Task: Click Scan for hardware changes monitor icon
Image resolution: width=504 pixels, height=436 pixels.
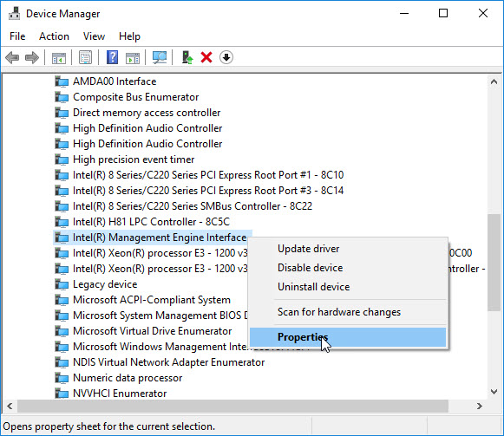Action: coord(160,58)
